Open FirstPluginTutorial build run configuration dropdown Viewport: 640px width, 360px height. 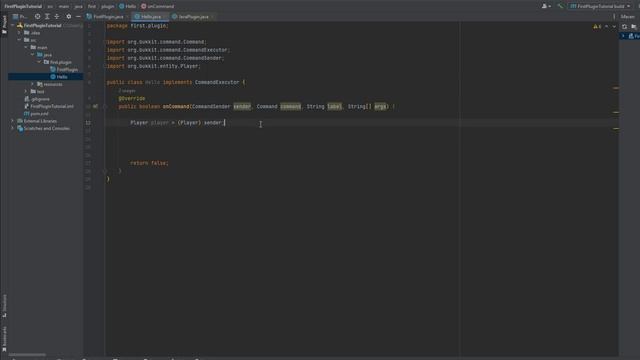point(600,6)
